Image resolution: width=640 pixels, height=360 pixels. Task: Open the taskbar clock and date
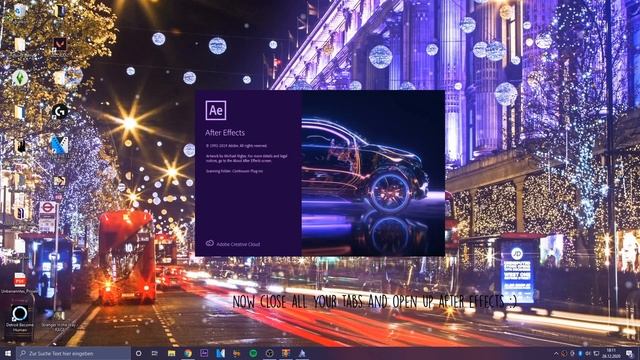611,353
